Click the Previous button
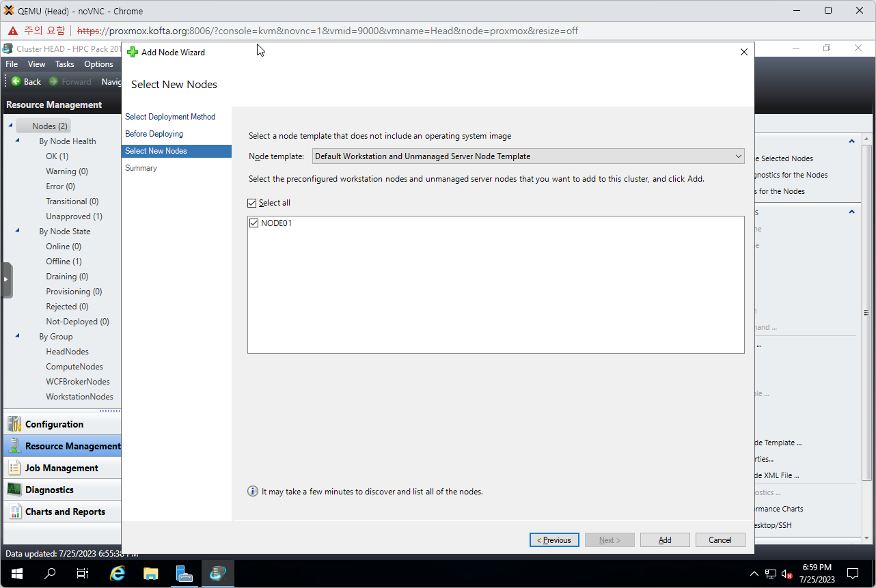The image size is (876, 588). click(554, 540)
